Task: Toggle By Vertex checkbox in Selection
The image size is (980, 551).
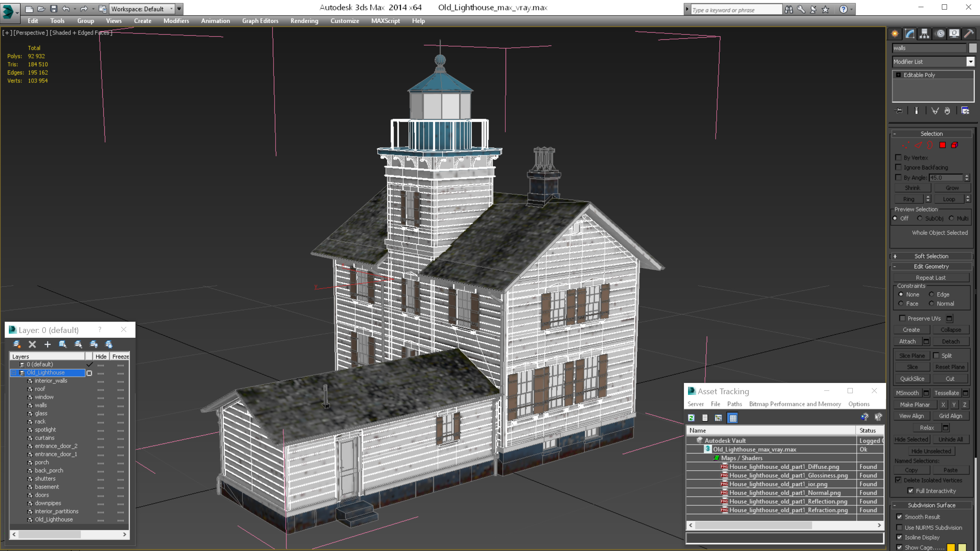Action: 899,157
